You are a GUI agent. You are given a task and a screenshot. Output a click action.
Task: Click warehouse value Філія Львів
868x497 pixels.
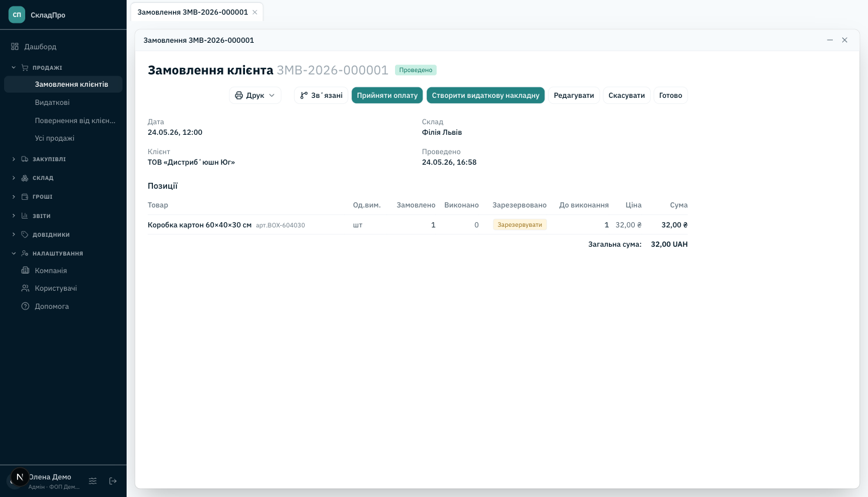click(x=442, y=132)
